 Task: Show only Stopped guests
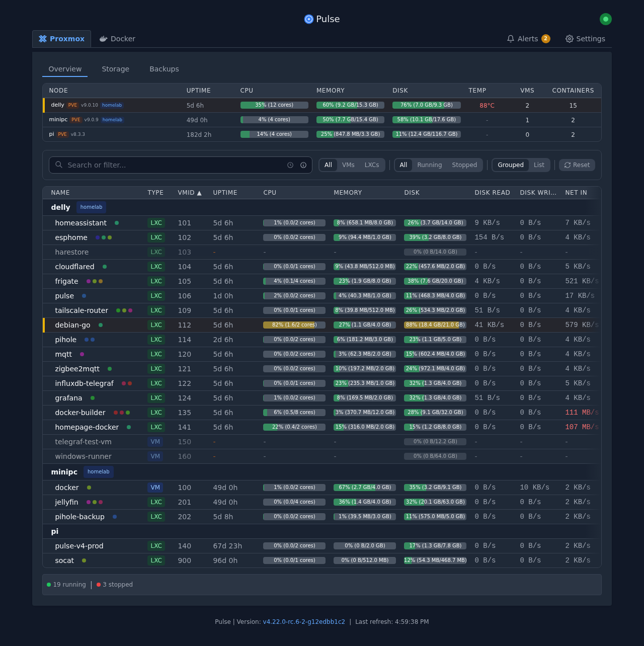point(464,165)
